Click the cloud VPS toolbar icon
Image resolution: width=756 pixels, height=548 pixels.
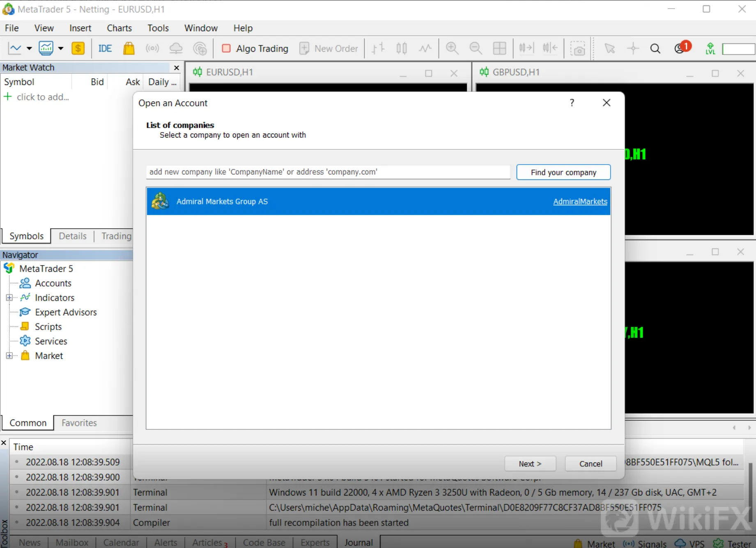coord(176,48)
